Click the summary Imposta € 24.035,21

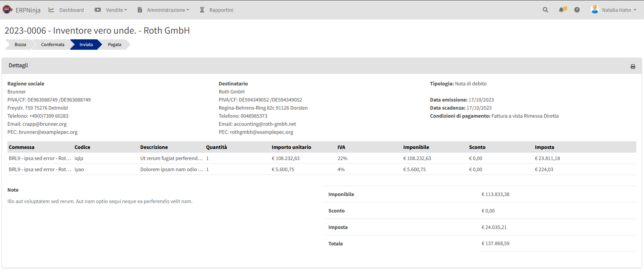coord(494,227)
